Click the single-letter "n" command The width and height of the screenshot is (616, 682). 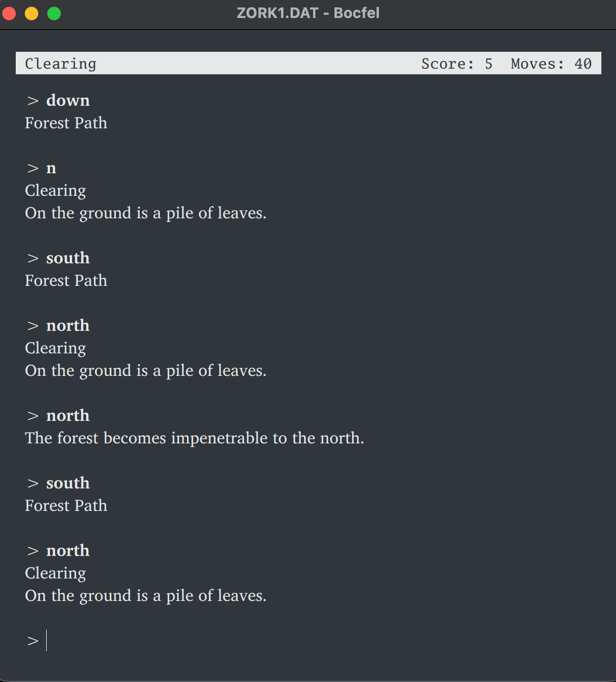point(51,168)
